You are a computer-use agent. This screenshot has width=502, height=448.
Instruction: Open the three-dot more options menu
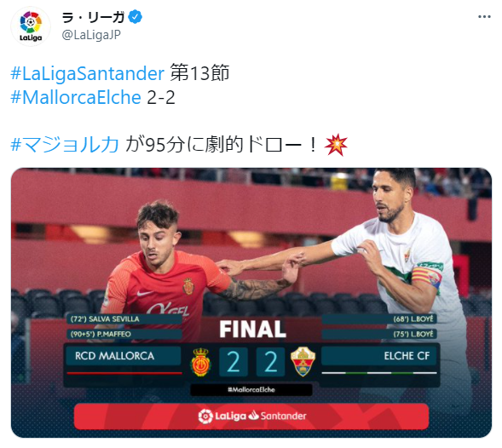click(484, 17)
